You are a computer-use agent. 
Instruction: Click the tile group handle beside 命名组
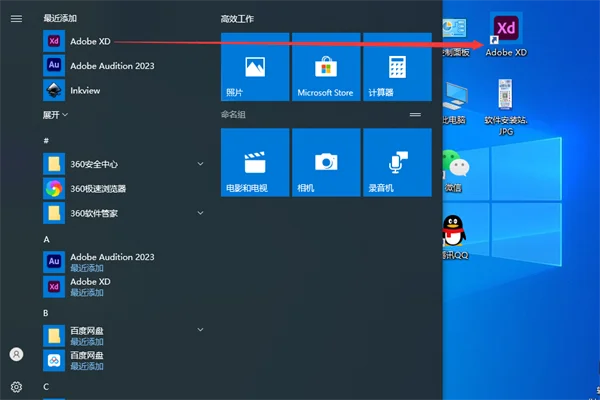pos(415,114)
